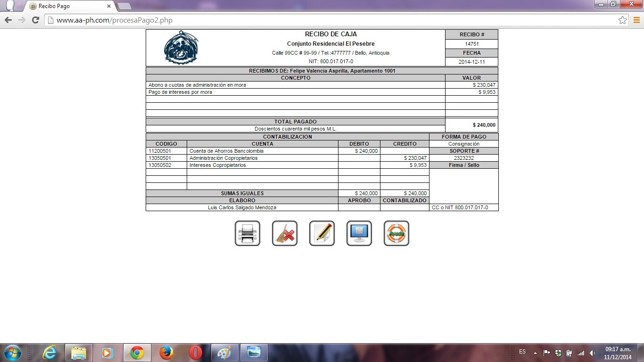644x362 pixels.
Task: Click the taskbar clock showing 09:17 a.m.
Action: point(618,353)
